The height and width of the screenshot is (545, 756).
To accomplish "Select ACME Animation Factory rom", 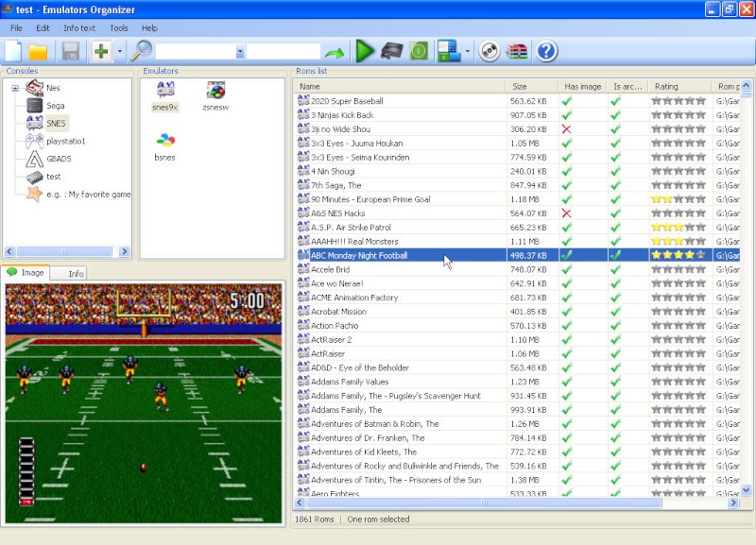I will [x=354, y=298].
